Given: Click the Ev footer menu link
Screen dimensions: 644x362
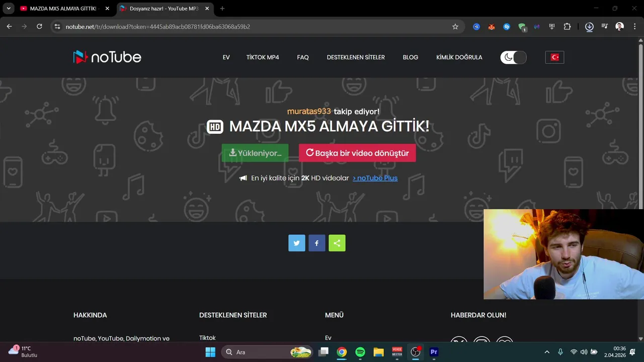Looking at the screenshot, I should click(x=329, y=338).
